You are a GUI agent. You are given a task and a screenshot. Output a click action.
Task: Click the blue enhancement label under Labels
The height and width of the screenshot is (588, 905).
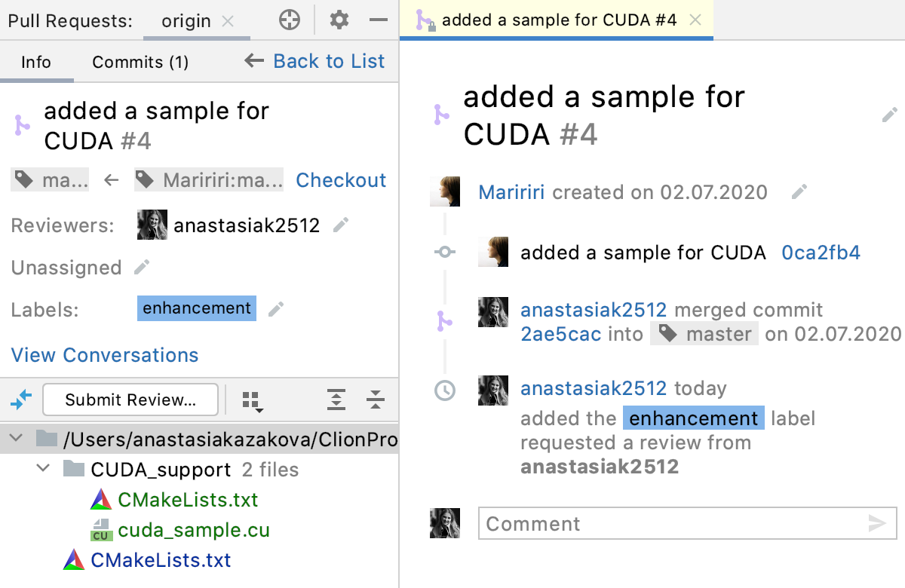point(197,308)
